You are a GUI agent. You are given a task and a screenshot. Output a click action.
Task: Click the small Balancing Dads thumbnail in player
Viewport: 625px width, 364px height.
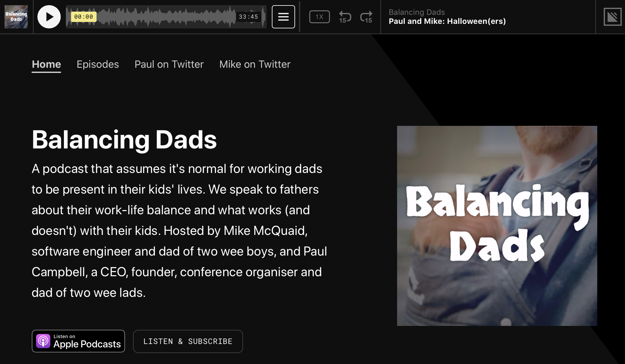[16, 17]
